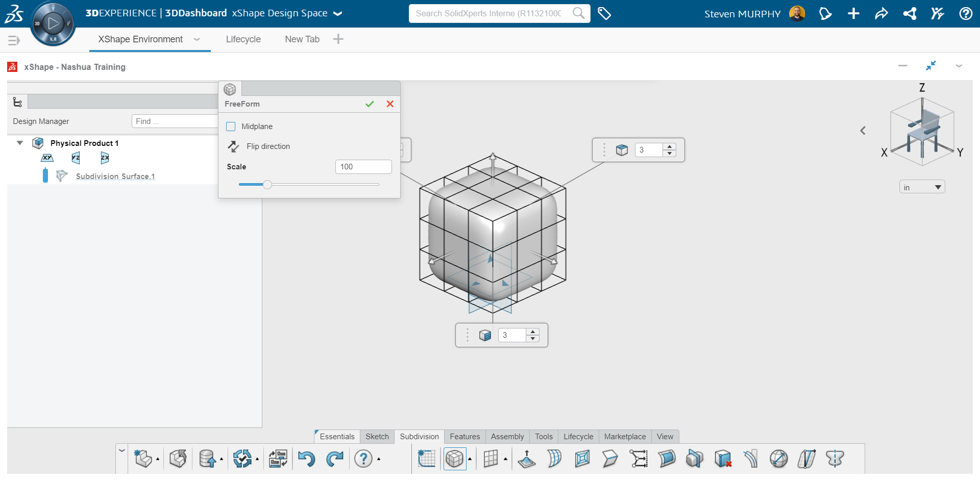980x480 pixels.
Task: Open the box primitive tool dropdown arrow
Action: coord(470,459)
